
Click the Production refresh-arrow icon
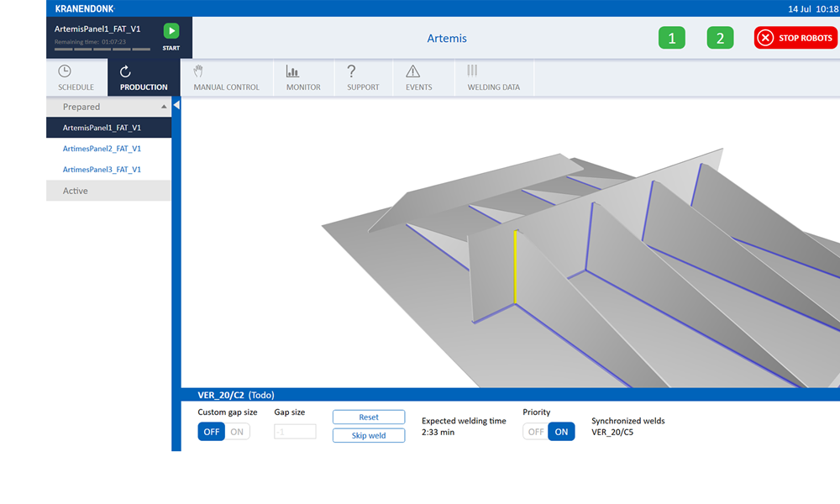click(125, 72)
